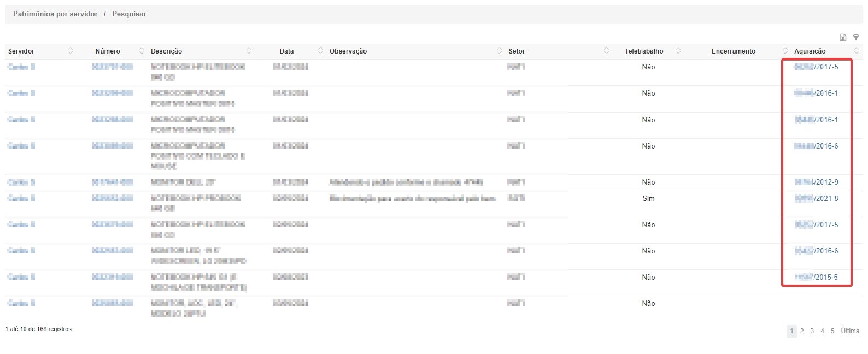Screen dimensions: 868x354
Task: Export table to Excel spreadsheet icon
Action: point(843,38)
